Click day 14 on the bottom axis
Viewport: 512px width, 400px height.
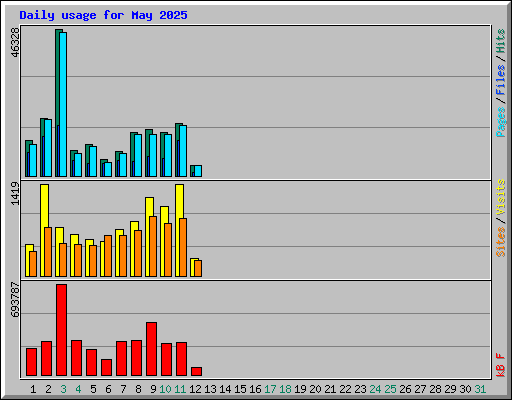point(225,389)
